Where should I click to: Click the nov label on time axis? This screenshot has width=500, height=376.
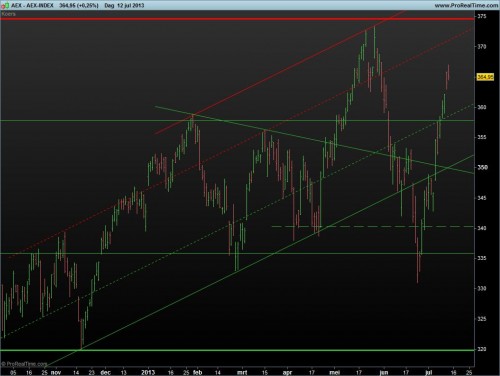click(x=56, y=372)
